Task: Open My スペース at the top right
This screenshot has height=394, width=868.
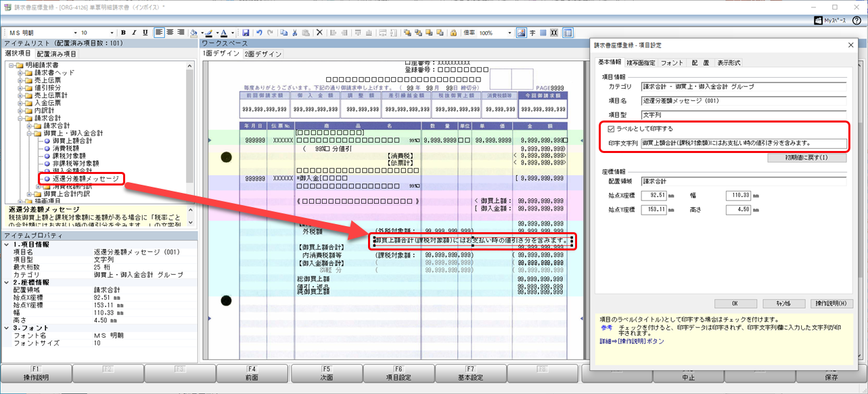Action: (829, 20)
